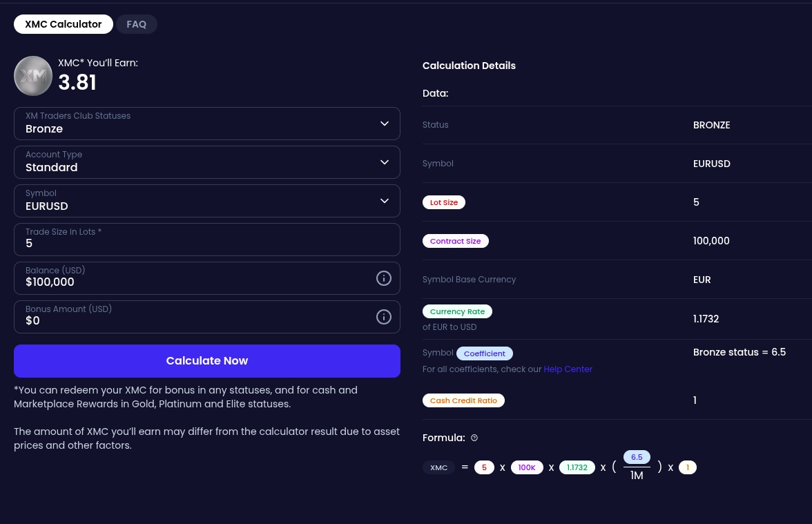Image resolution: width=812 pixels, height=524 pixels.
Task: Select the XMC Calculator tab
Action: coord(64,24)
